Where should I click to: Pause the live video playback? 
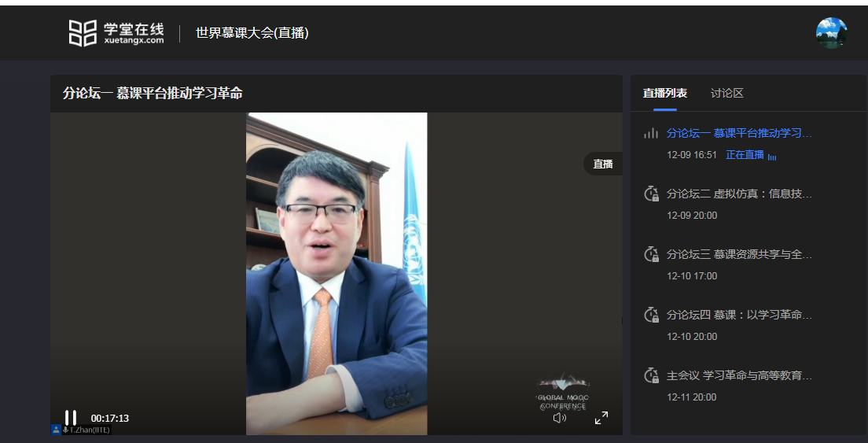71,418
